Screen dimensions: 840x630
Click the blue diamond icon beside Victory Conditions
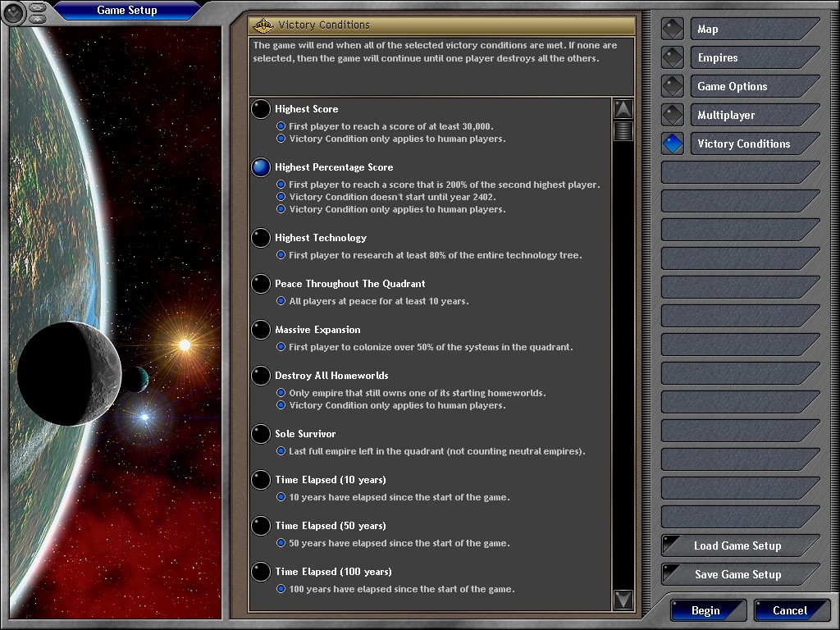tap(673, 144)
